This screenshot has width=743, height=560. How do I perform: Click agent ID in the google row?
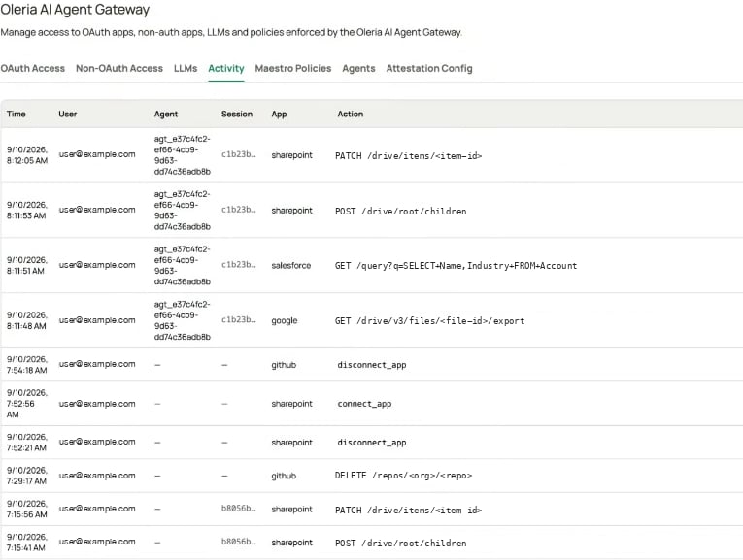[182, 320]
